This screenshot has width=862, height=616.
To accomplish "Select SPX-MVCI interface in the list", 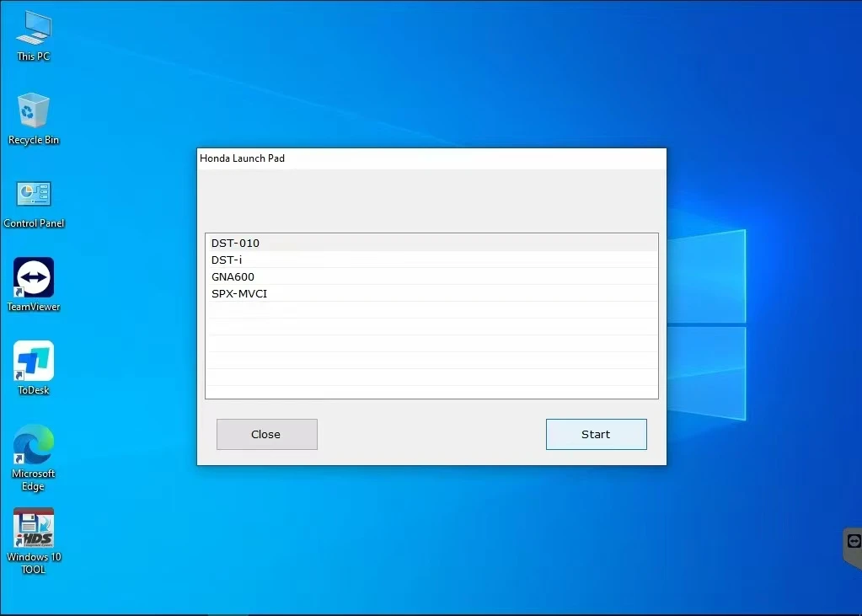I will coord(431,293).
